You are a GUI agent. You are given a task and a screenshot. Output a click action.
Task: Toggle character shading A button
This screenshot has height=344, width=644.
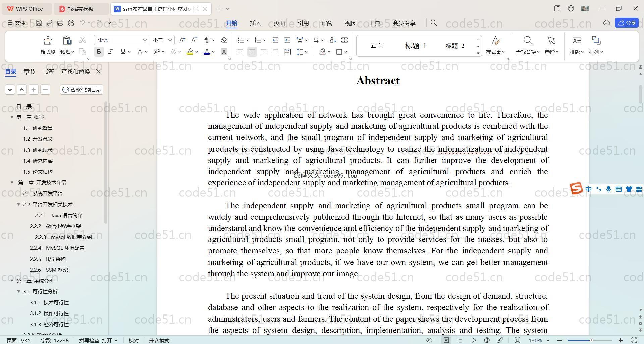coord(224,52)
